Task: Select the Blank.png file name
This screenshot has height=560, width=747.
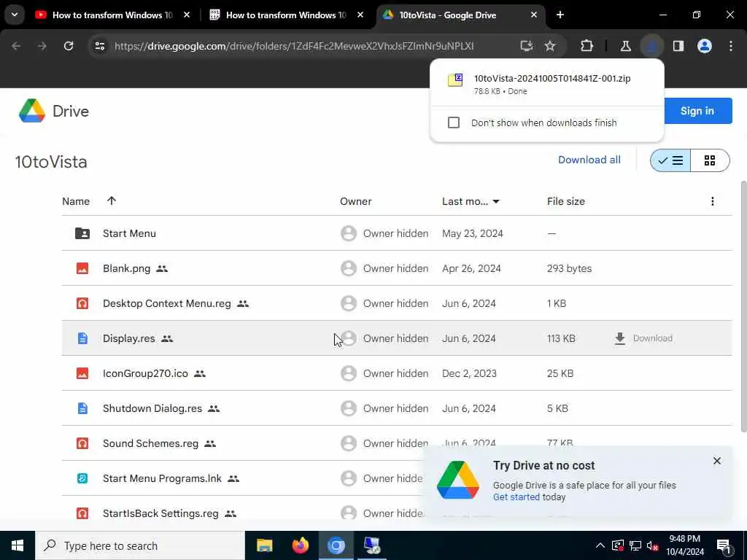Action: tap(126, 268)
